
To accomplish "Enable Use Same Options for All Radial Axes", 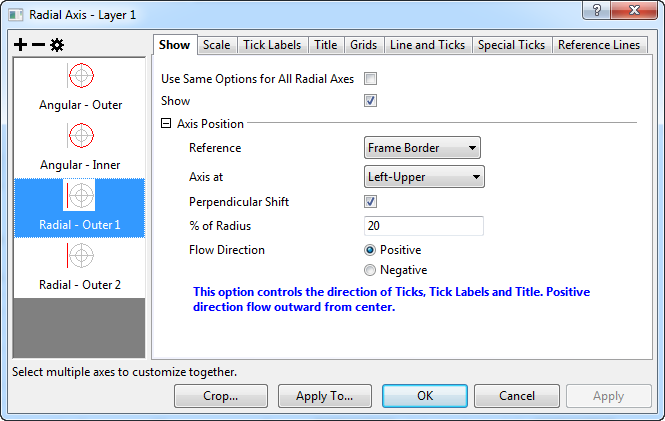I will click(x=370, y=78).
